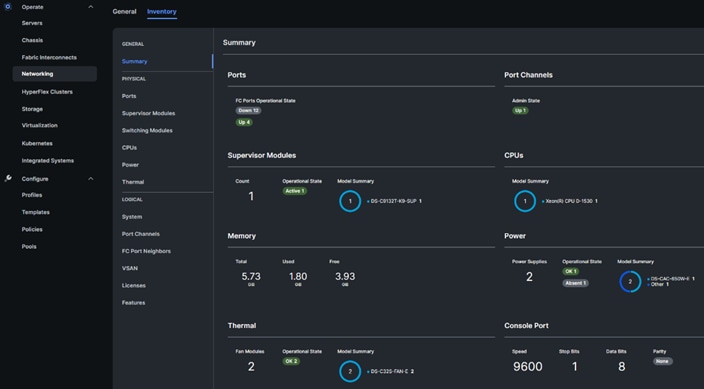The image size is (704, 389).
Task: Click the fan modules count 2
Action: (251, 367)
